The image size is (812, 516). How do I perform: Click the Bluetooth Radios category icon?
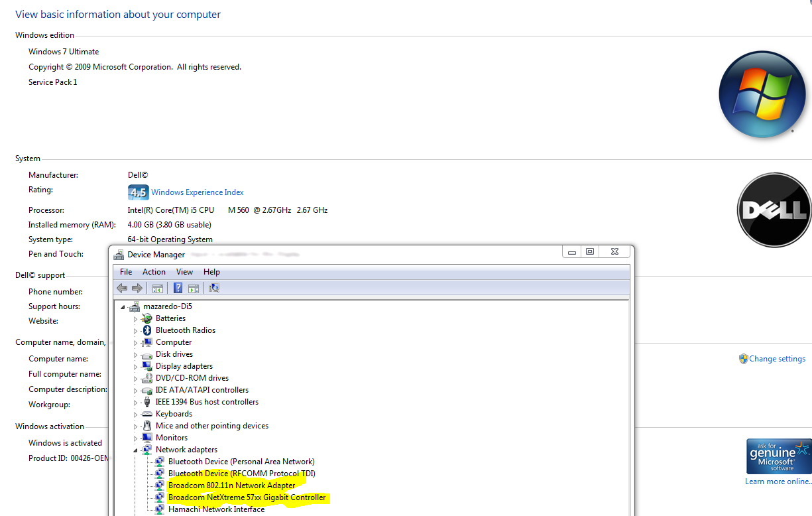click(x=147, y=330)
